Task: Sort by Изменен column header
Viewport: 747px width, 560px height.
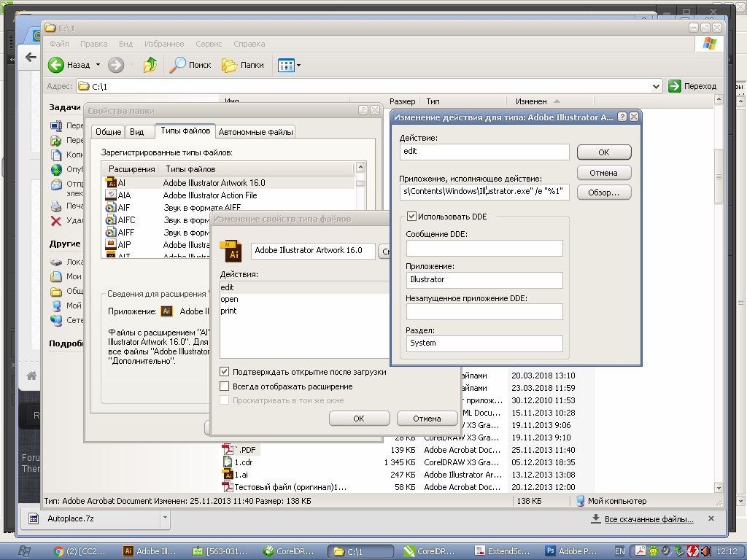Action: (x=550, y=101)
